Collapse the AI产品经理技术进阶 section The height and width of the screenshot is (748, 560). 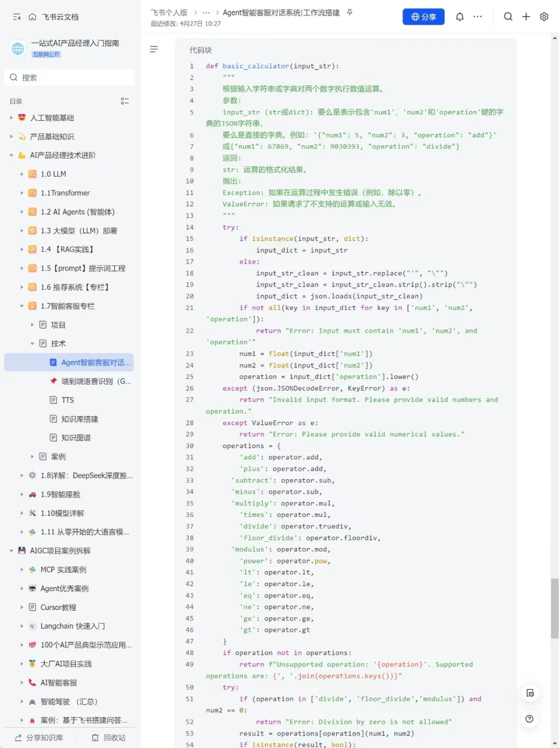(11, 156)
